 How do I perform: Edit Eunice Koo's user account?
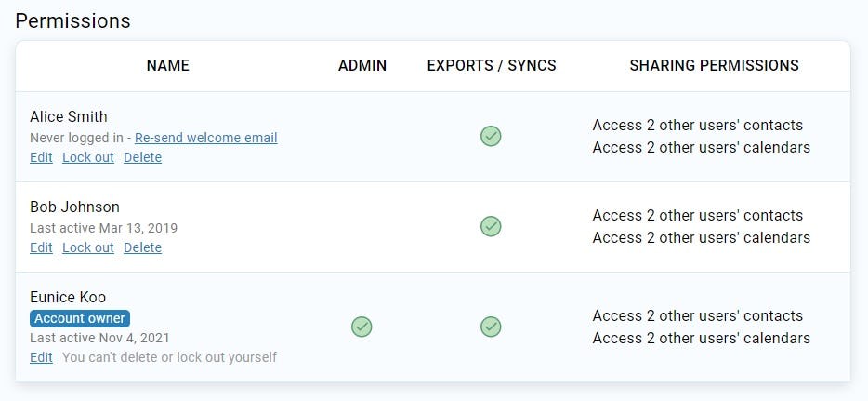41,357
